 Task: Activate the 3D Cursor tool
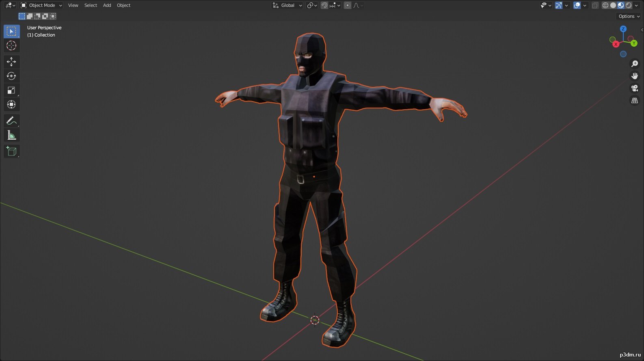[x=11, y=45]
